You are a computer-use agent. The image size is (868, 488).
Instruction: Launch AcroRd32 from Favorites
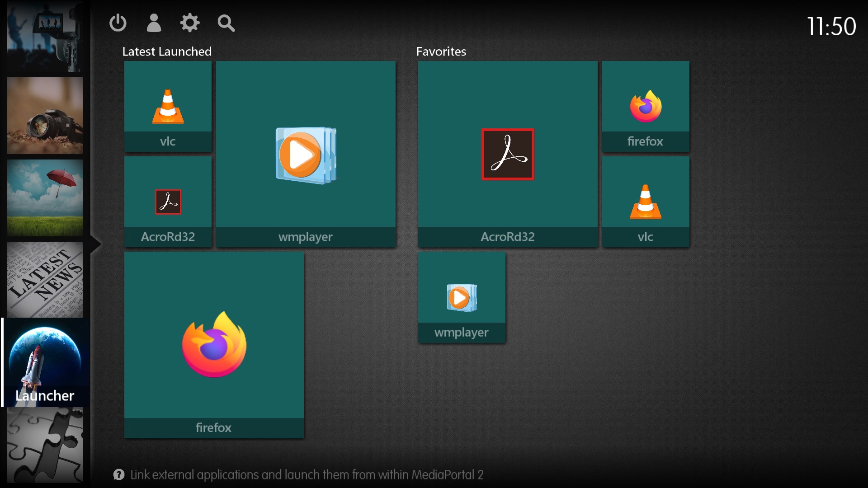(508, 154)
